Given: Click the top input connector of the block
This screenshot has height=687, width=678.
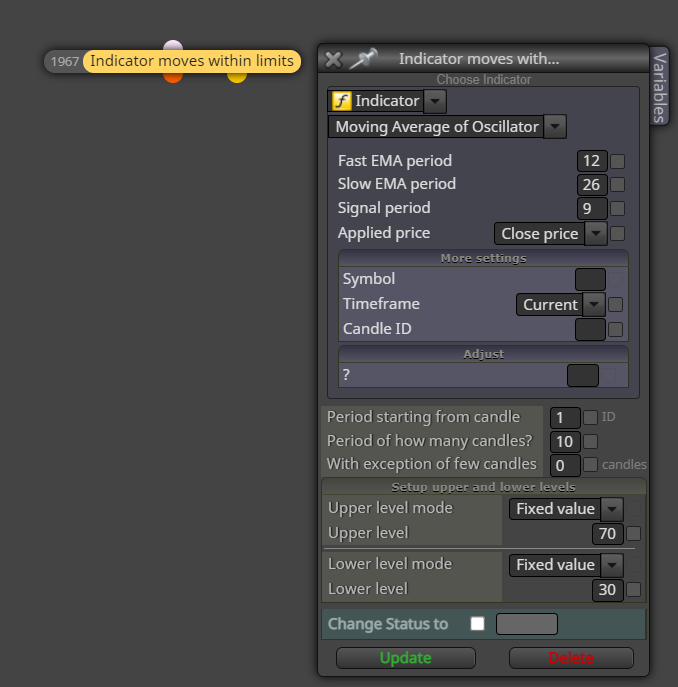Looking at the screenshot, I should 173,45.
